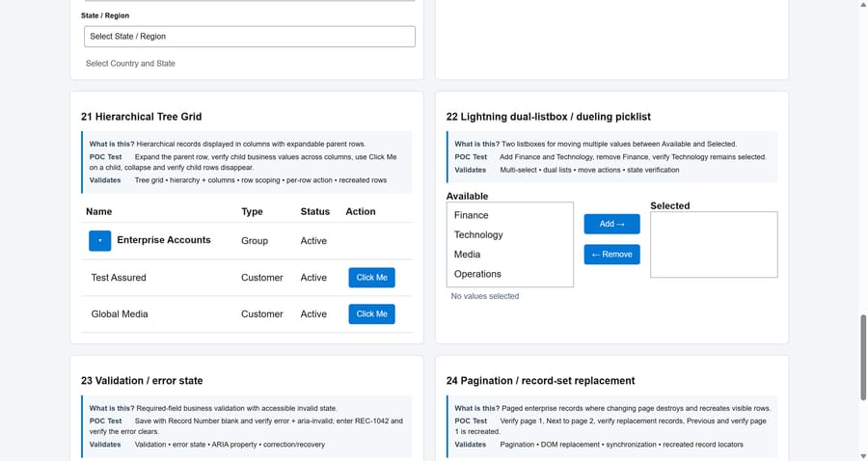Click the 'Select Country and State' hint text
Screen dimensions: 868x461
(x=130, y=64)
